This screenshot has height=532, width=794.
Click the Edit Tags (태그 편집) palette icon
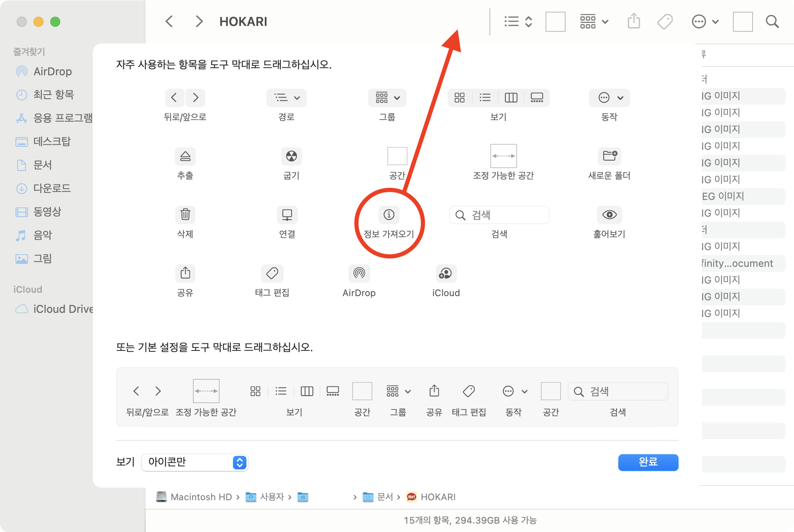coord(272,274)
